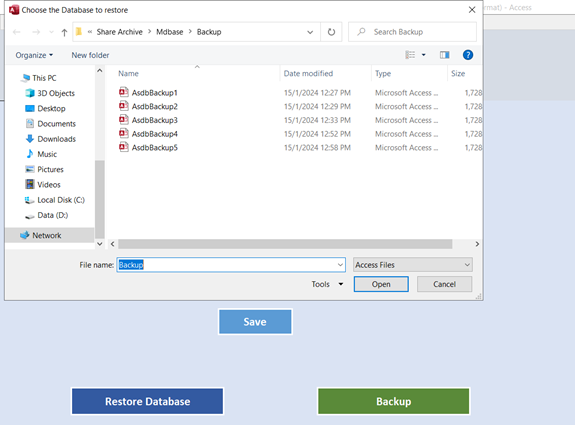The height and width of the screenshot is (425, 575).
Task: Click 15/1/2024 12:58 PM date cell
Action: [x=317, y=147]
